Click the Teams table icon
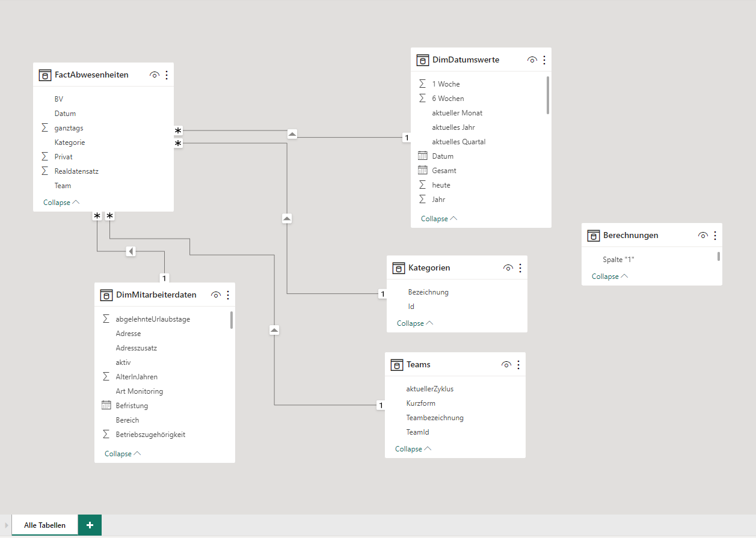Screen dimensions: 756x538 click(x=396, y=365)
